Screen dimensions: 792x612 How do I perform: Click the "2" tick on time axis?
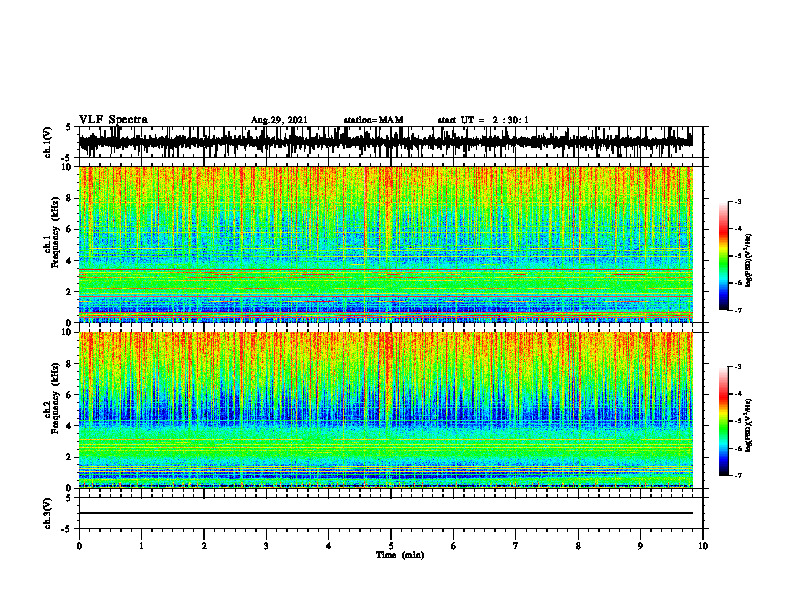(204, 546)
